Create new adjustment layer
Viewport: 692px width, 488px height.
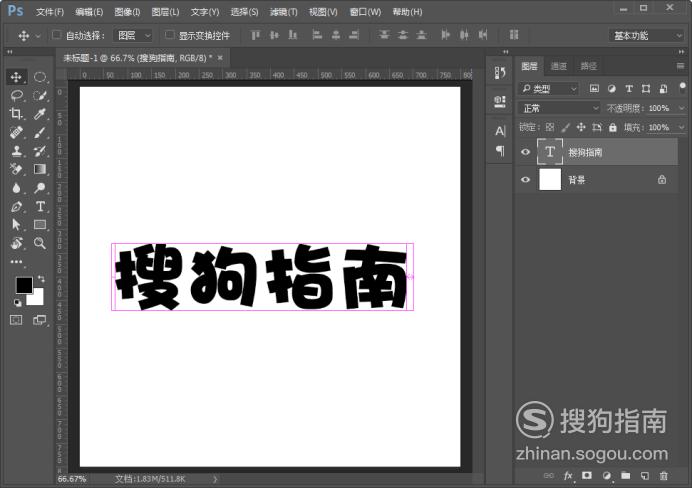(x=606, y=475)
